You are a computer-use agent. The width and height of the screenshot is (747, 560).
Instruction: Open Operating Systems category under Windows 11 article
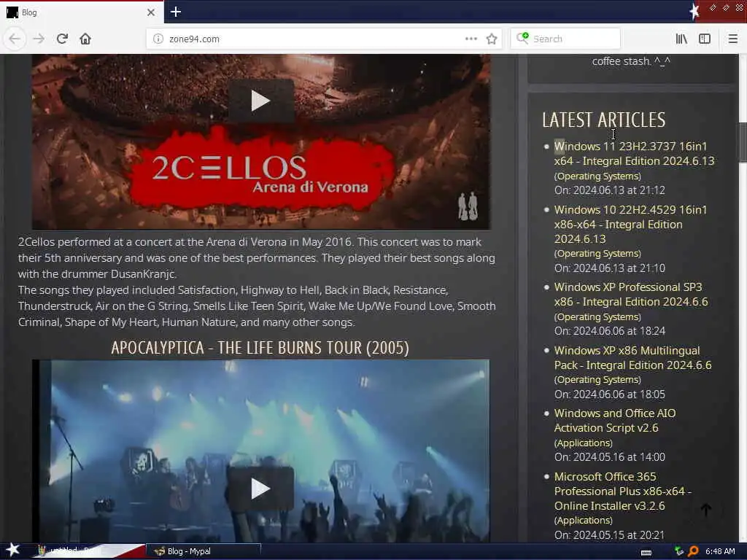[597, 176]
